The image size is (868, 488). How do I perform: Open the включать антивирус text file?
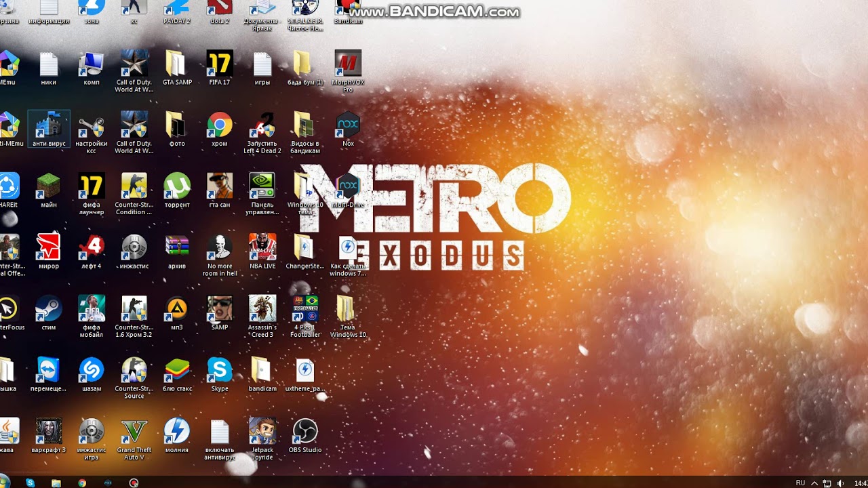point(220,439)
